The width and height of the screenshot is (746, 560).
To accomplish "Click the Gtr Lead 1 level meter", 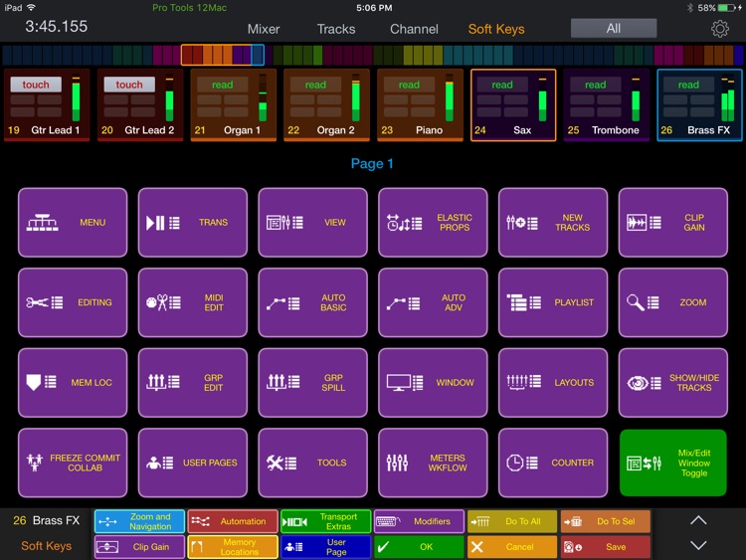I will (76, 99).
